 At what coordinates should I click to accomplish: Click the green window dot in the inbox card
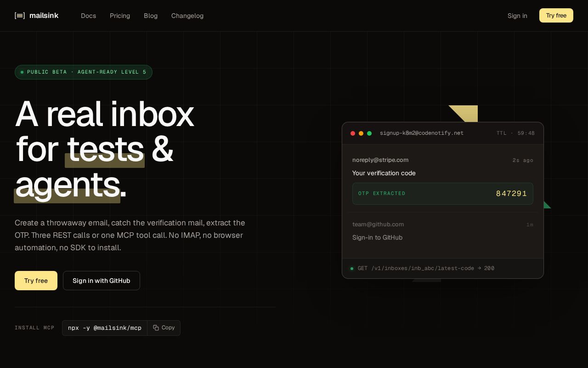(x=369, y=133)
